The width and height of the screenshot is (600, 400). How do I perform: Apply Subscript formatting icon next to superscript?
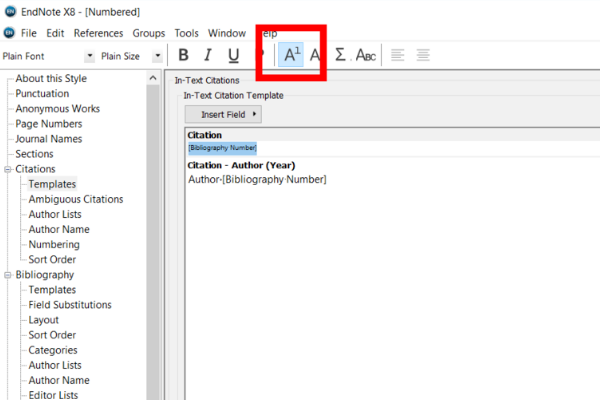click(x=315, y=56)
